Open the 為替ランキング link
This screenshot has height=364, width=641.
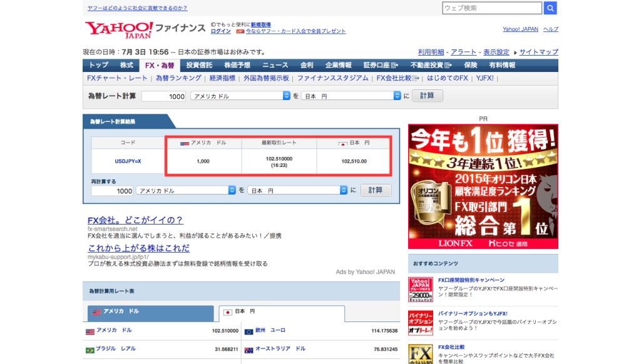178,78
